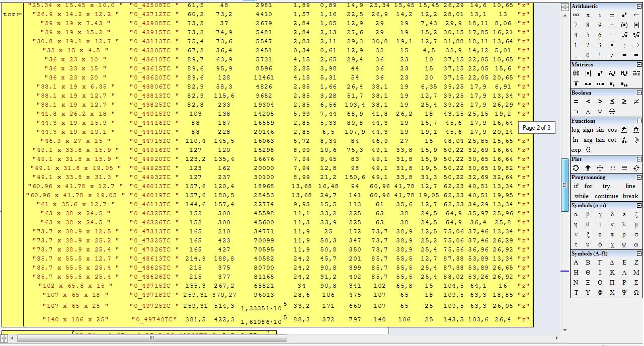Click the not-equal Boolean operator
Viewport: 644px width, 346px height.
636,102
